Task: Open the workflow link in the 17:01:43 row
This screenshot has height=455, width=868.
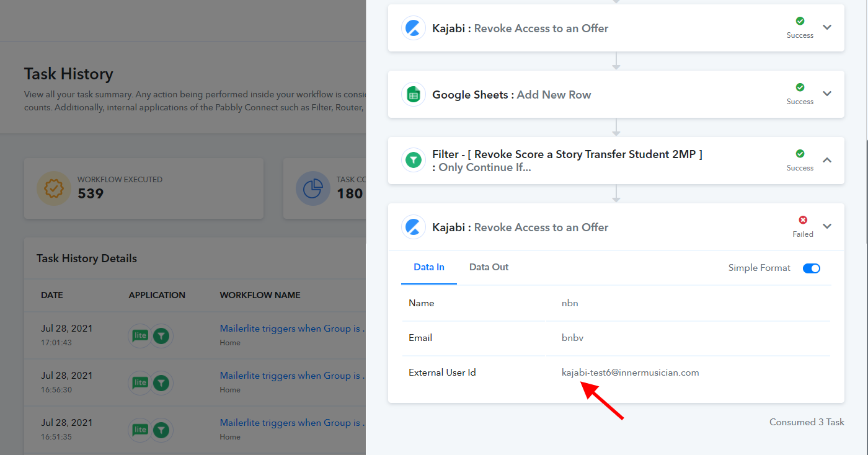Action: [293, 329]
